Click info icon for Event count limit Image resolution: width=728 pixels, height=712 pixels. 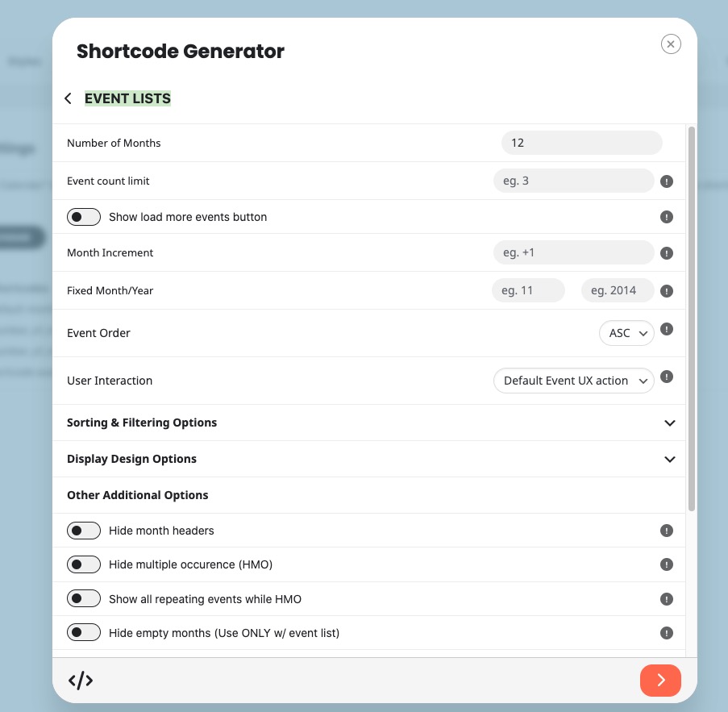(666, 181)
